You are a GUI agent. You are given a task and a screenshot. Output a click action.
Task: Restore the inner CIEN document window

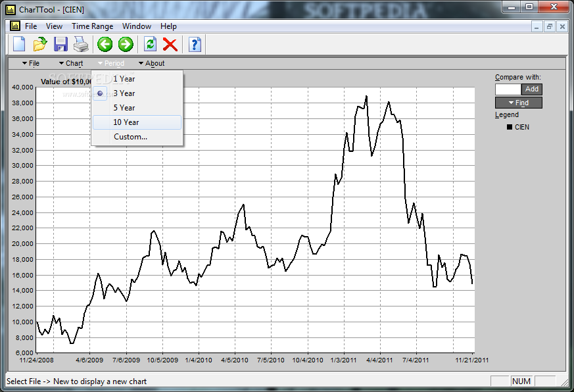(550, 27)
